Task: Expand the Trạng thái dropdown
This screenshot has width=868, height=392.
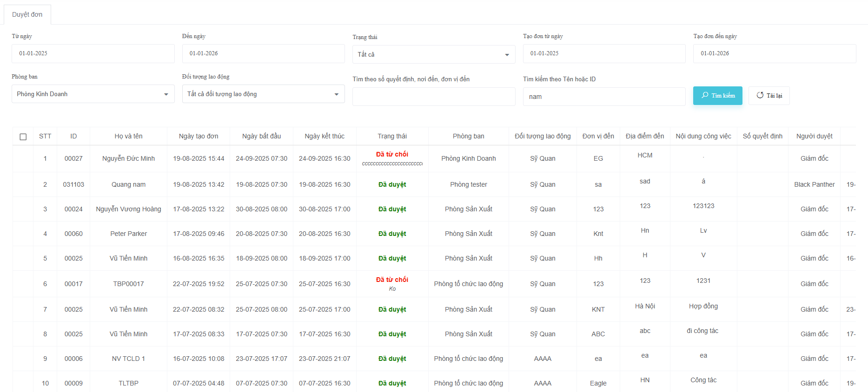Action: coord(433,54)
